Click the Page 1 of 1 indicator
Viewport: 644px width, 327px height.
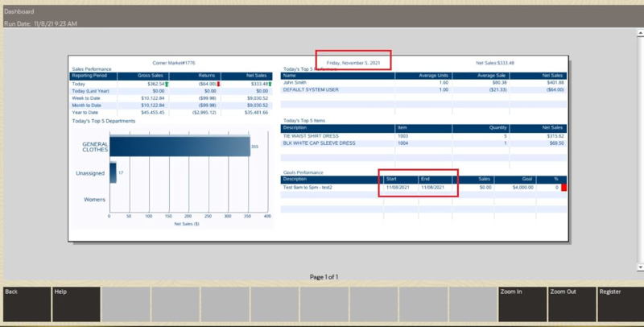point(324,277)
